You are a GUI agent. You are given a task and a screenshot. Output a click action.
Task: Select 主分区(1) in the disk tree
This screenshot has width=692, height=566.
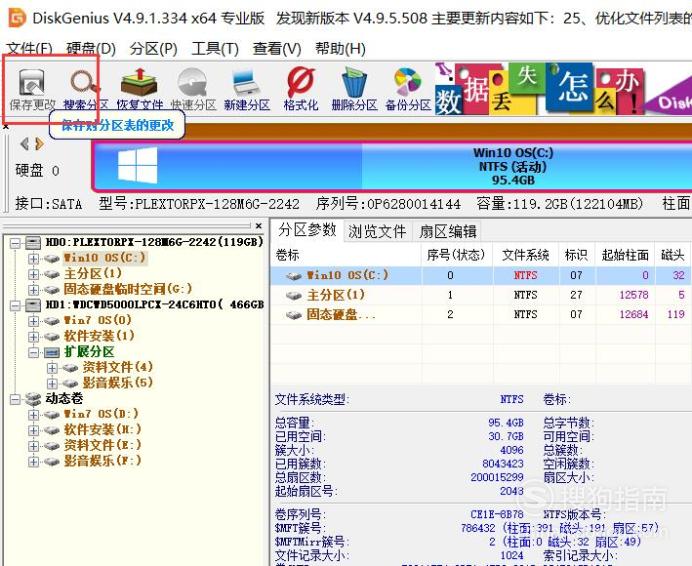click(x=93, y=273)
